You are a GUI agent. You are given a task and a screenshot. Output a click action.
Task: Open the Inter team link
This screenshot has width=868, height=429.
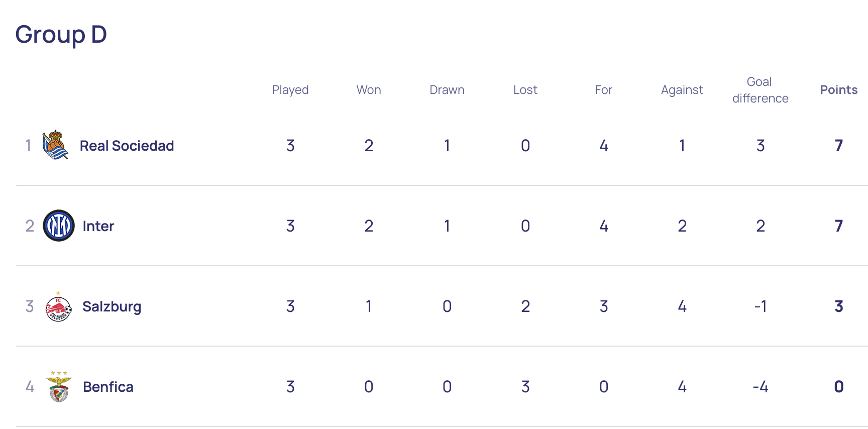click(x=98, y=226)
